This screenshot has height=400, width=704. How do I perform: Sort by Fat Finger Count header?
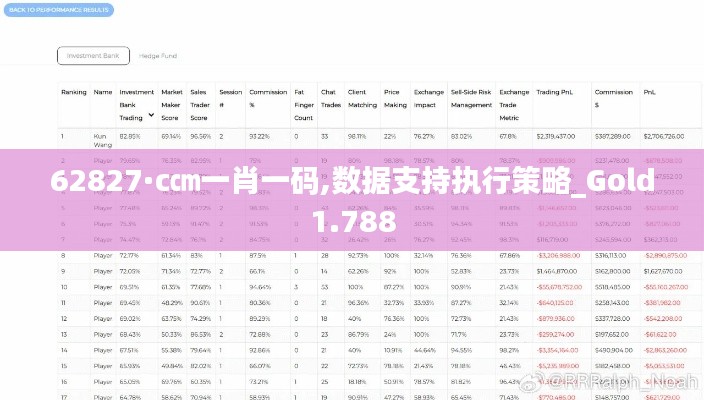click(303, 104)
